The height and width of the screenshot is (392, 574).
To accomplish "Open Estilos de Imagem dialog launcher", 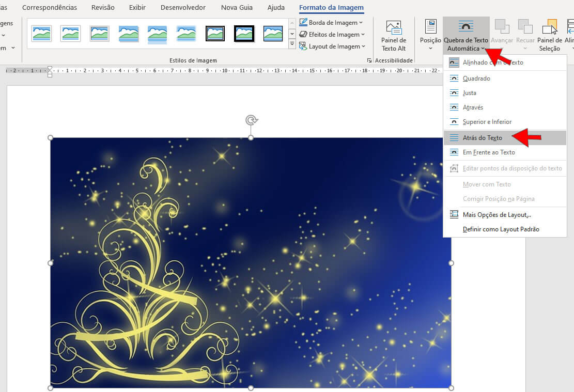I will [369, 60].
